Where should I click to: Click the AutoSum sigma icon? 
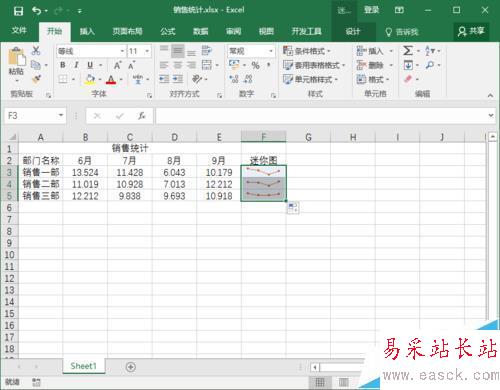408,51
